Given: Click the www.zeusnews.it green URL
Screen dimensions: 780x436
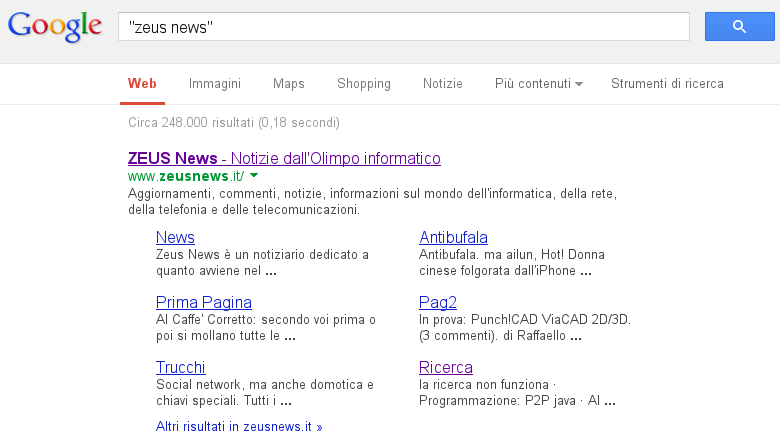Looking at the screenshot, I should pos(186,176).
